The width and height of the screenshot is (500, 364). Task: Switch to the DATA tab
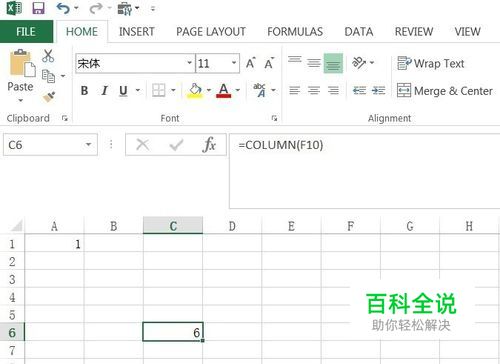tap(359, 32)
